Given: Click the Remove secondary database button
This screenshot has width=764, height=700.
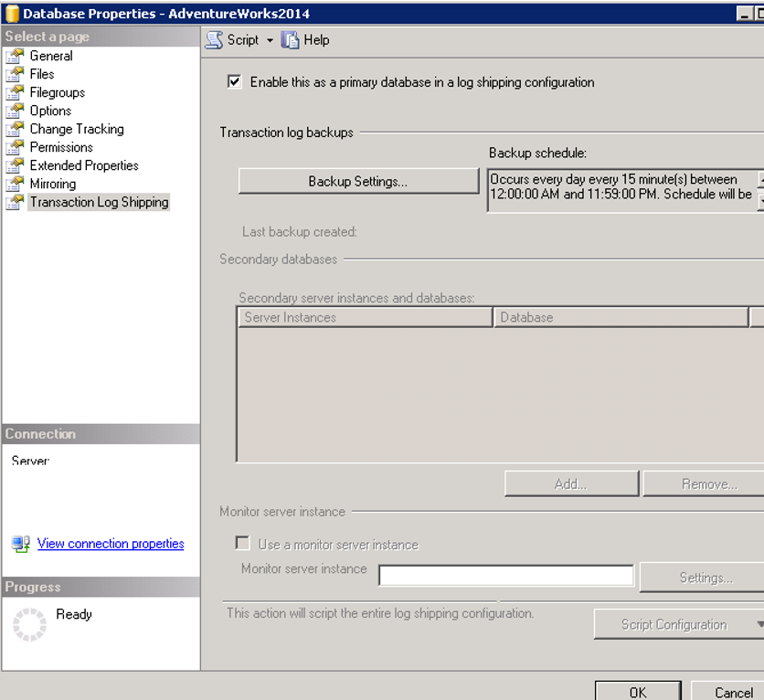Looking at the screenshot, I should [704, 483].
